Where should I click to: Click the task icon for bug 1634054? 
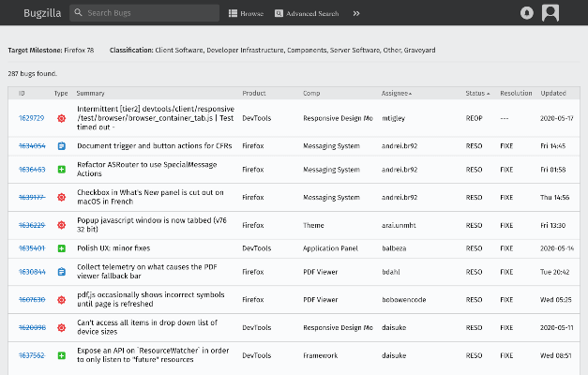point(62,146)
